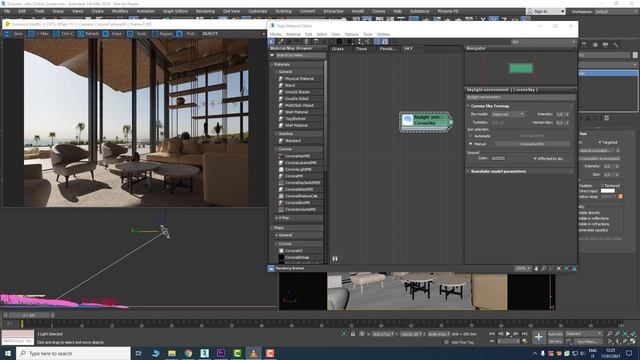
Task: Pick the eyedropper tool in Slate Material Editor
Action: click(x=281, y=42)
